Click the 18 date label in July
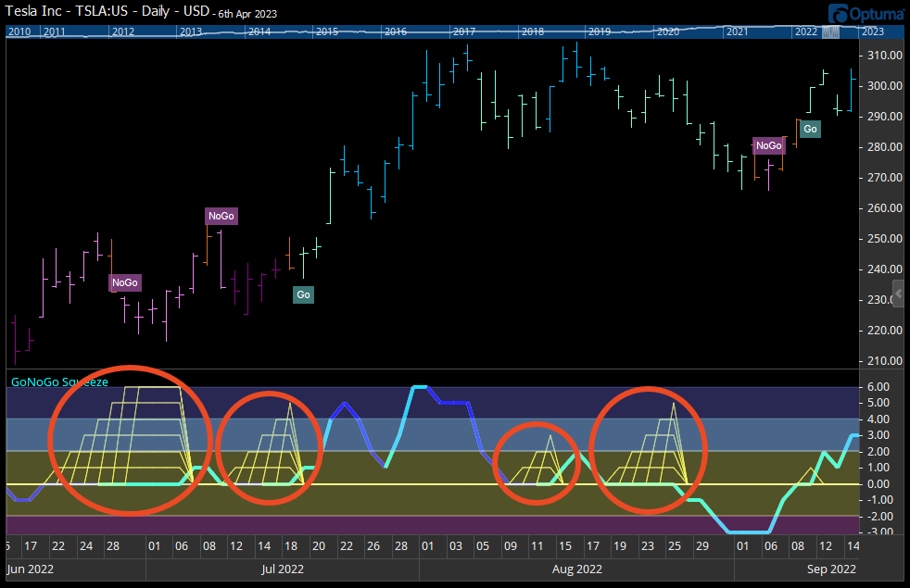This screenshot has height=588, width=910. 291,546
